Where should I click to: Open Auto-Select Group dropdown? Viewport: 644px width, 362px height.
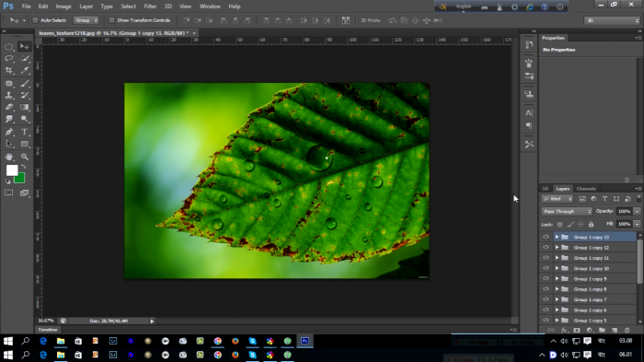pos(86,20)
